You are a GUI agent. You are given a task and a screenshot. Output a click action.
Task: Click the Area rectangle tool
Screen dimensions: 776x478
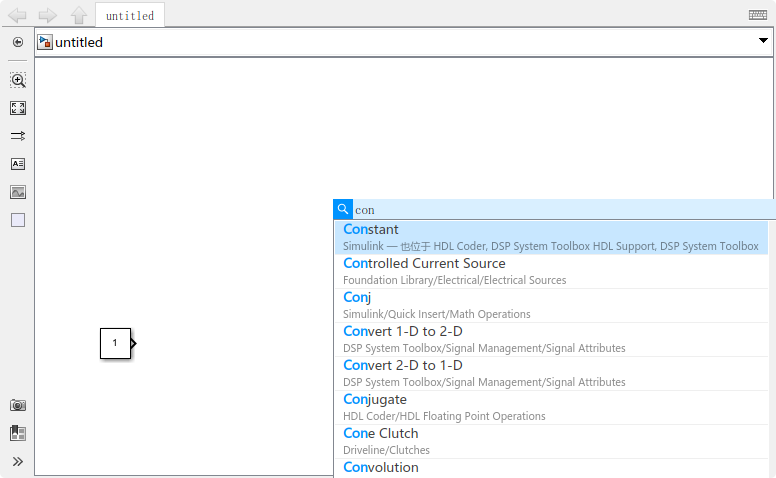(x=18, y=220)
